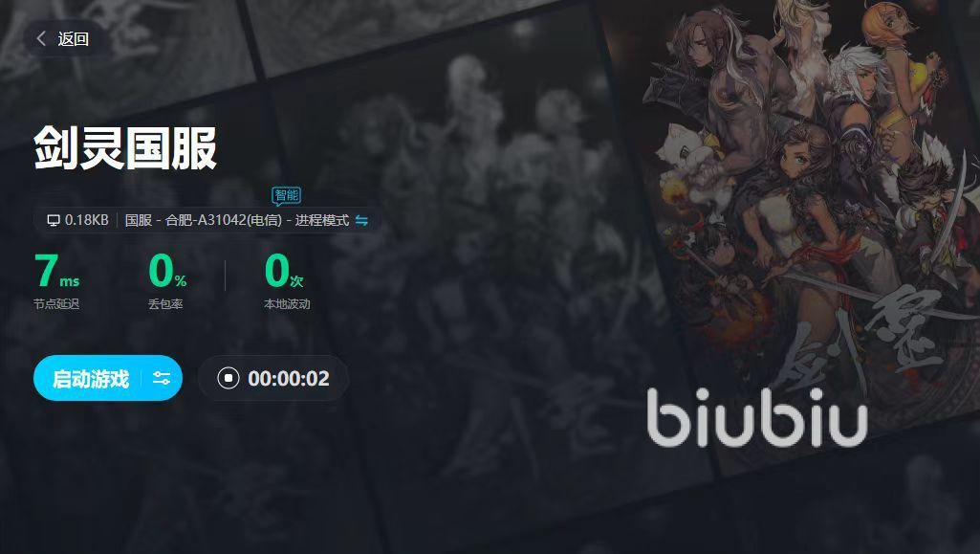Click the monitor icon beside 0.18KB
This screenshot has width=980, height=554.
54,220
